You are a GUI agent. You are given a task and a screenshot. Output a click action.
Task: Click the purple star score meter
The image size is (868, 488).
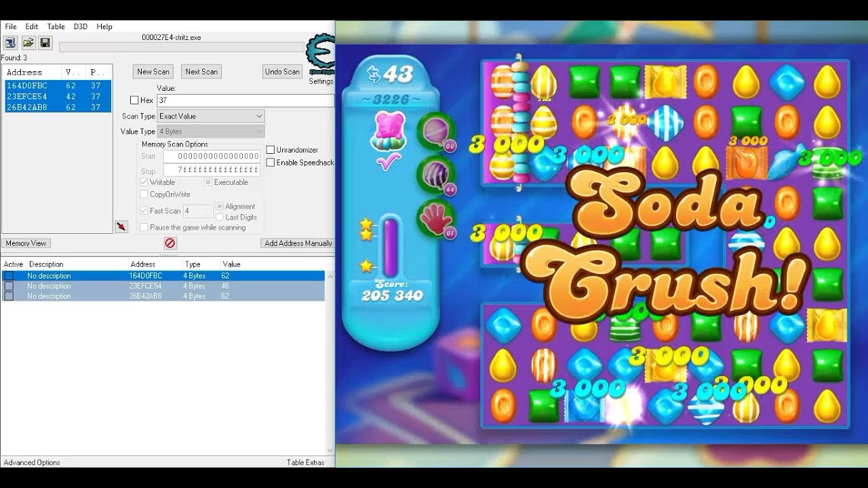(390, 247)
